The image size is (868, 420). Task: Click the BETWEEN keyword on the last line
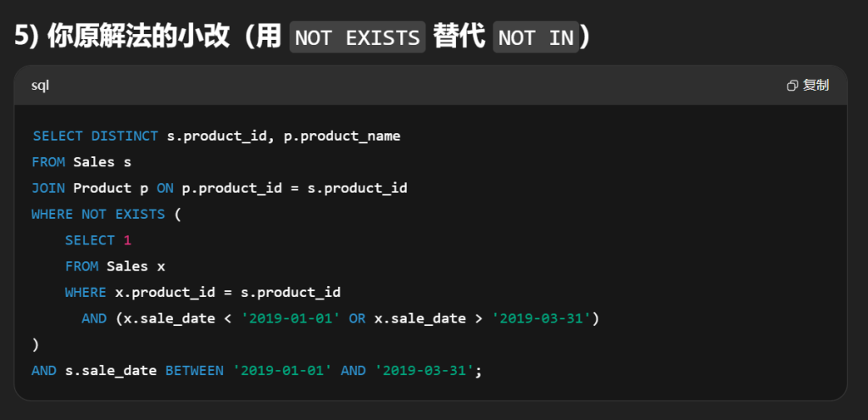(x=195, y=371)
